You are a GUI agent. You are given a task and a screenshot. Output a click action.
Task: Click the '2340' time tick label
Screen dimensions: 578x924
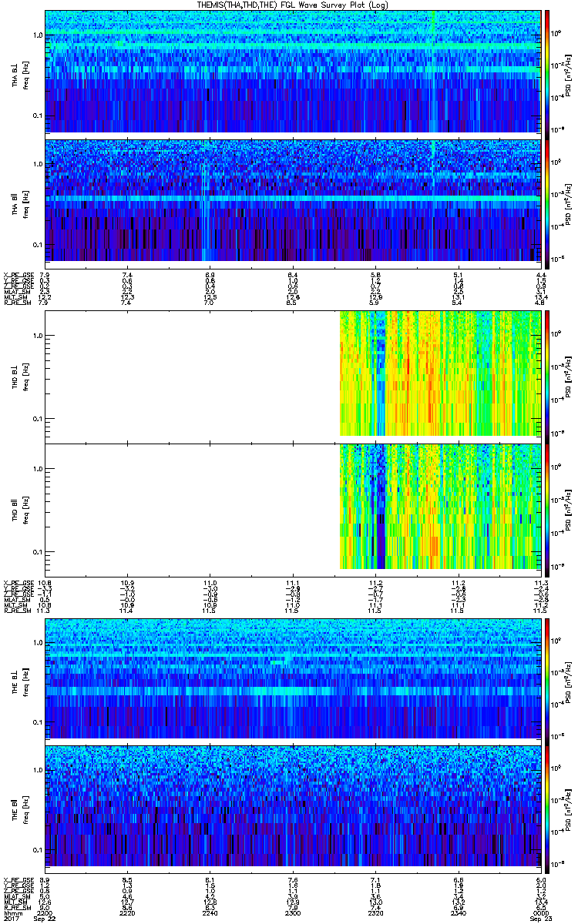(x=458, y=912)
